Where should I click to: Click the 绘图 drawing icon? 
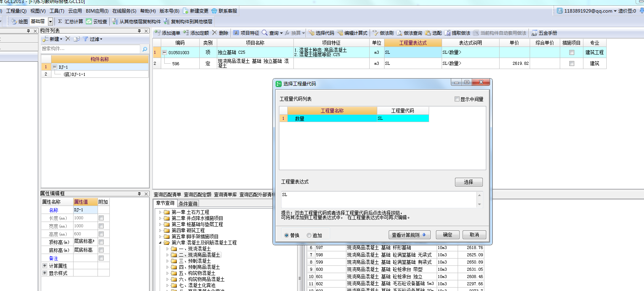(14, 21)
